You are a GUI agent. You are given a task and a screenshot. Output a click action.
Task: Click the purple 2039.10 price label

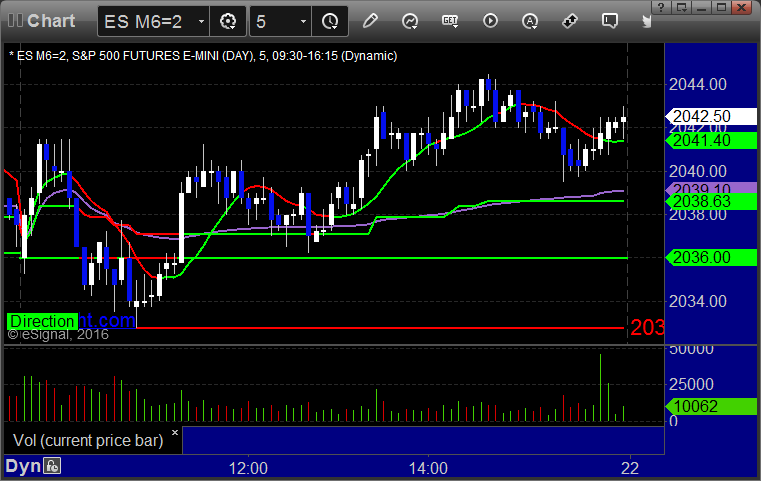pos(711,187)
